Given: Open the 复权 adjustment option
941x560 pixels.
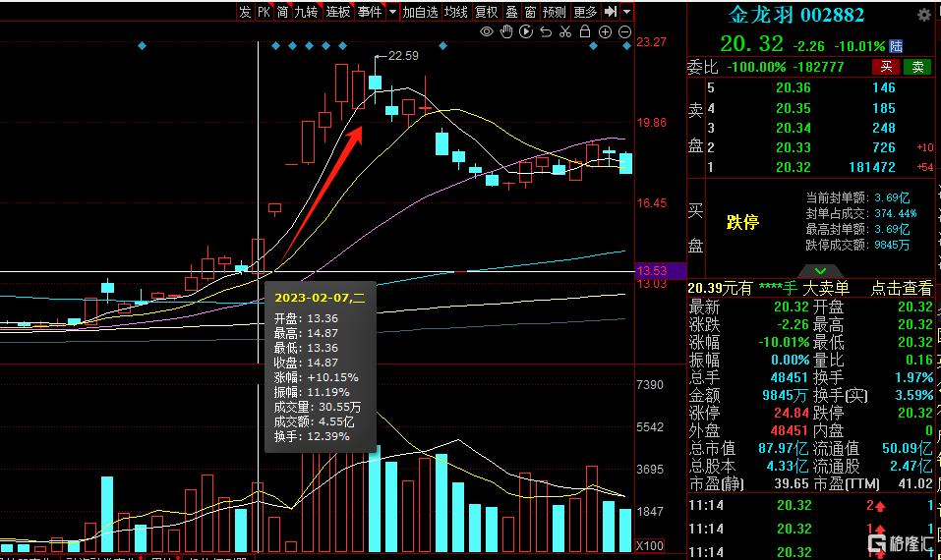Looking at the screenshot, I should 486,12.
